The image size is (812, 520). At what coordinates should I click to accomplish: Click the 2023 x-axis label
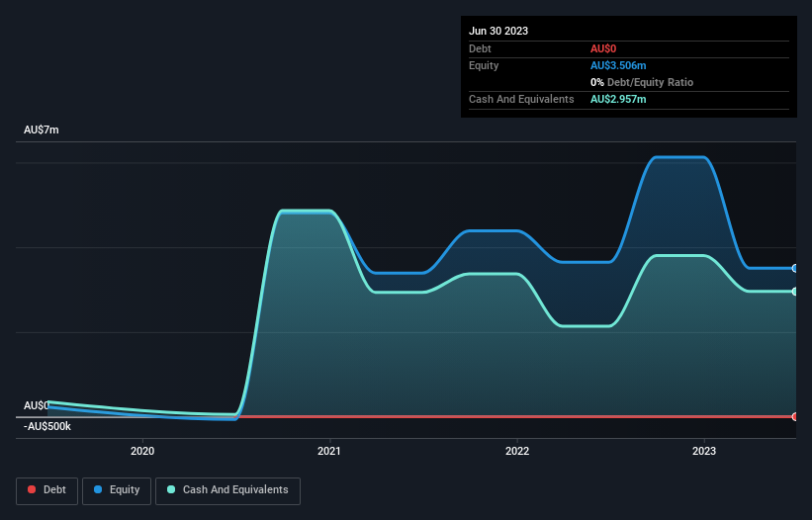click(x=704, y=451)
